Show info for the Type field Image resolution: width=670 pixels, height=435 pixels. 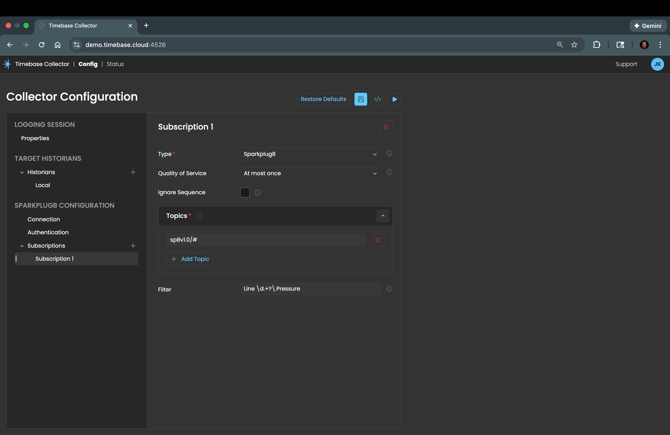pyautogui.click(x=389, y=154)
